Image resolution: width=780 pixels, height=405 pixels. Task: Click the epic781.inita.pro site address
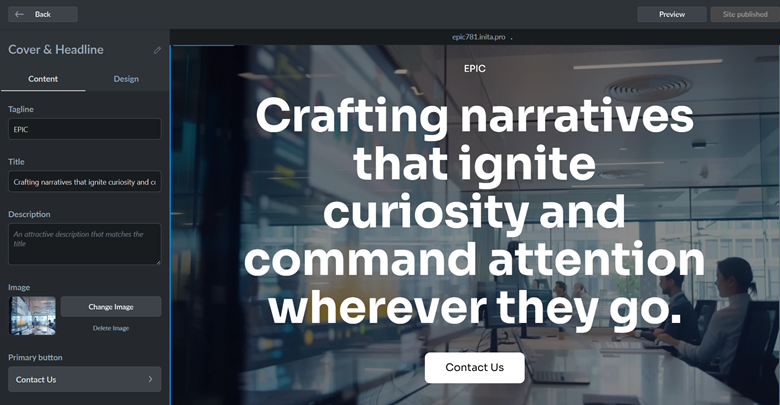point(479,37)
